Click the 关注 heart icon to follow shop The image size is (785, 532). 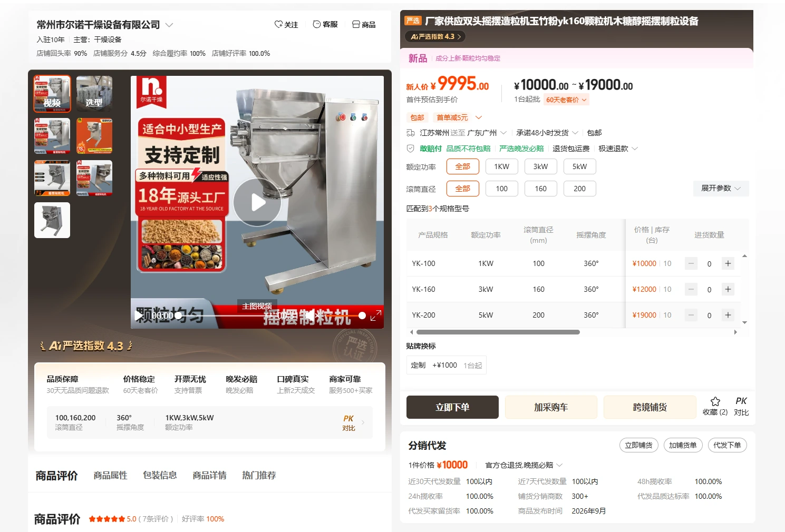pyautogui.click(x=278, y=24)
